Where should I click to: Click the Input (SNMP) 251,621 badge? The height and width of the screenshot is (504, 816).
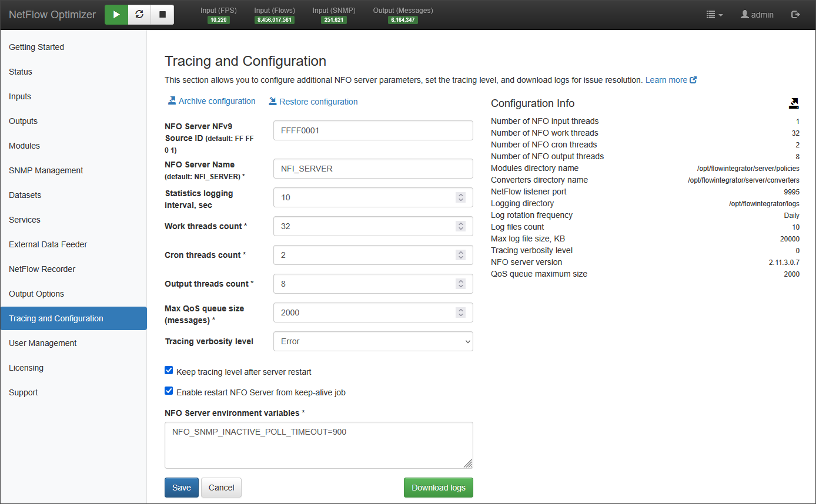334,20
